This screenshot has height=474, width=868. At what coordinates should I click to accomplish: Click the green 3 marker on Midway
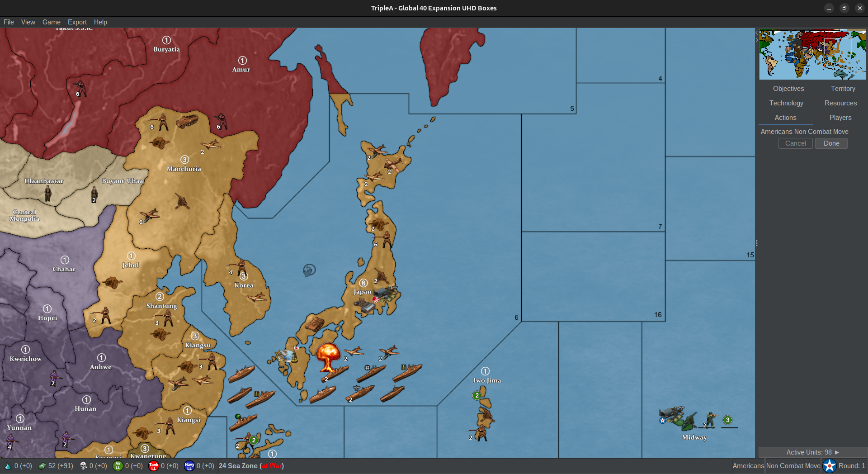[727, 420]
